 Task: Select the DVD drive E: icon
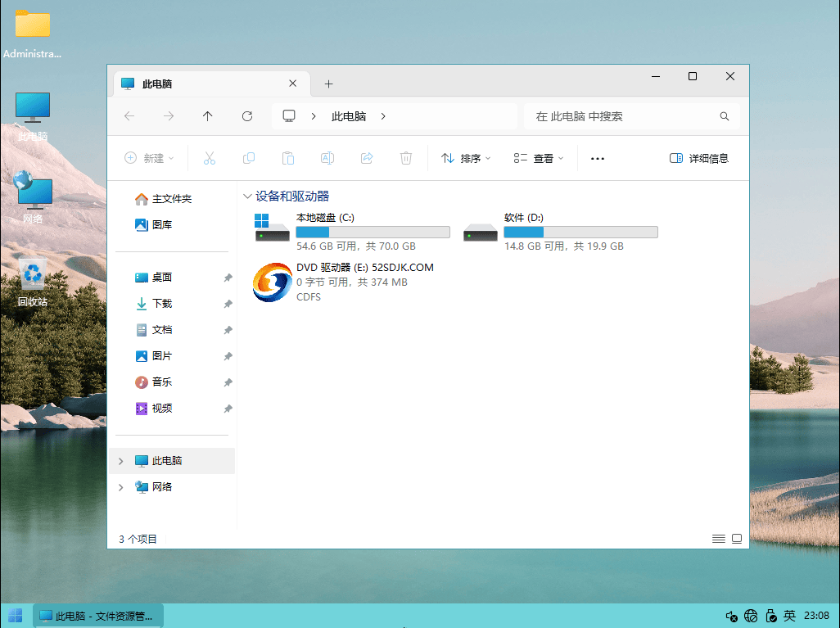click(272, 282)
